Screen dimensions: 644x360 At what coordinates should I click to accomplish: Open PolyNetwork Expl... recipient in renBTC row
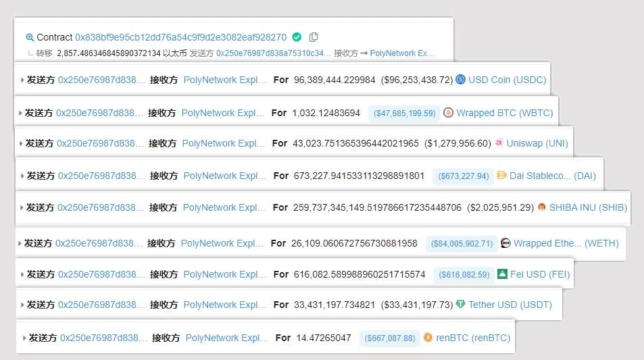coord(227,338)
